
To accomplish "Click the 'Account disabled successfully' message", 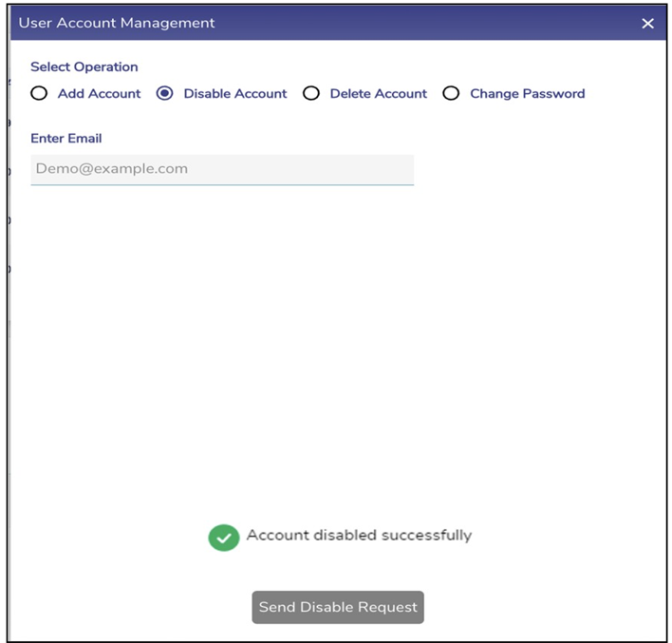I will (359, 536).
